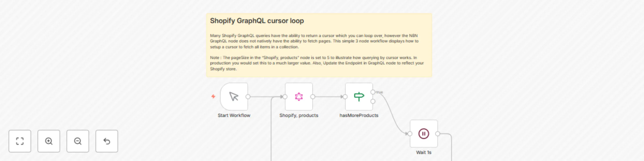Open the Shopify, products GraphQL node
Image resolution: width=644 pixels, height=161 pixels.
[x=299, y=97]
